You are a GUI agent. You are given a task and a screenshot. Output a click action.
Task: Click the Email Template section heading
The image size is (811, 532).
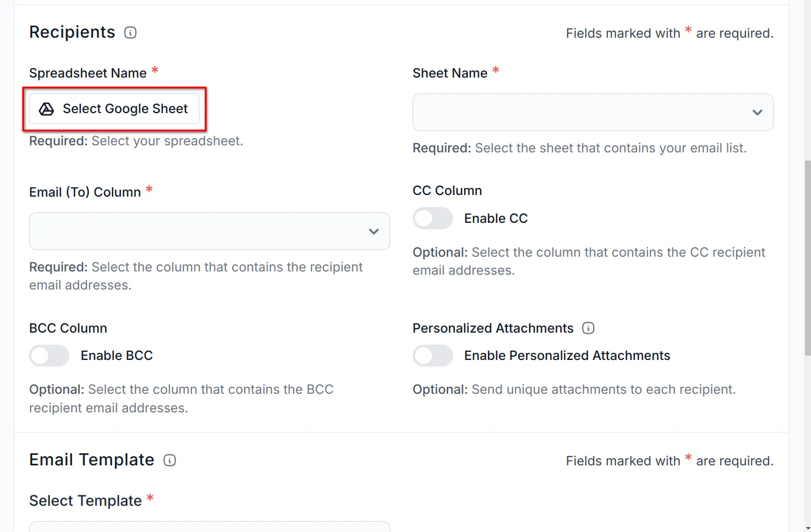tap(91, 459)
